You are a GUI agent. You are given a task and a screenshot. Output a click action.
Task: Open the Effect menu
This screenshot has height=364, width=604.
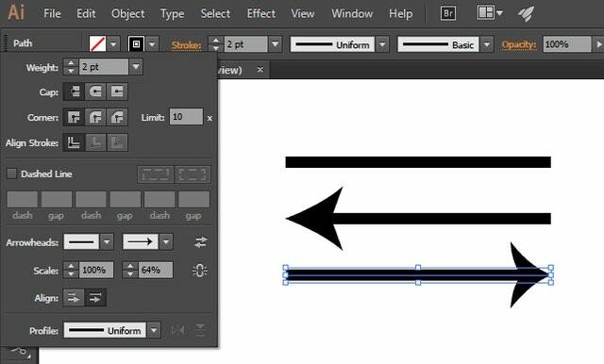261,13
